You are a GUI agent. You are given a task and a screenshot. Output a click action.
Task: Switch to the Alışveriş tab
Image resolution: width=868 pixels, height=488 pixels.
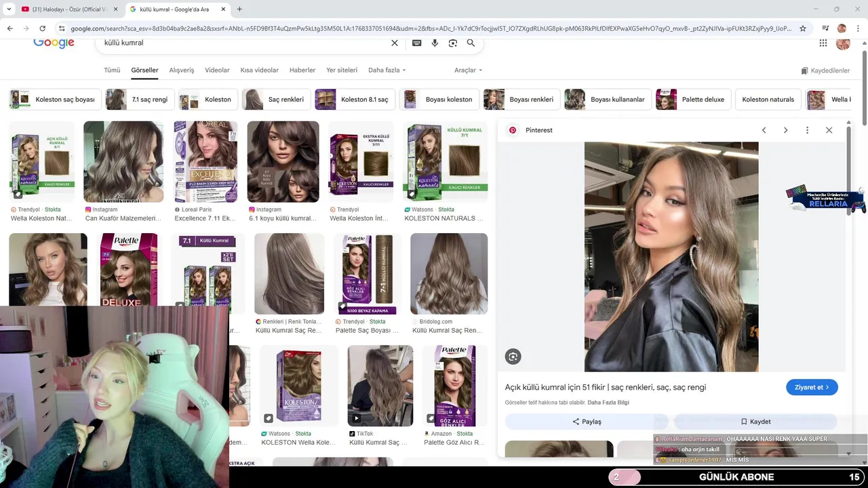181,70
